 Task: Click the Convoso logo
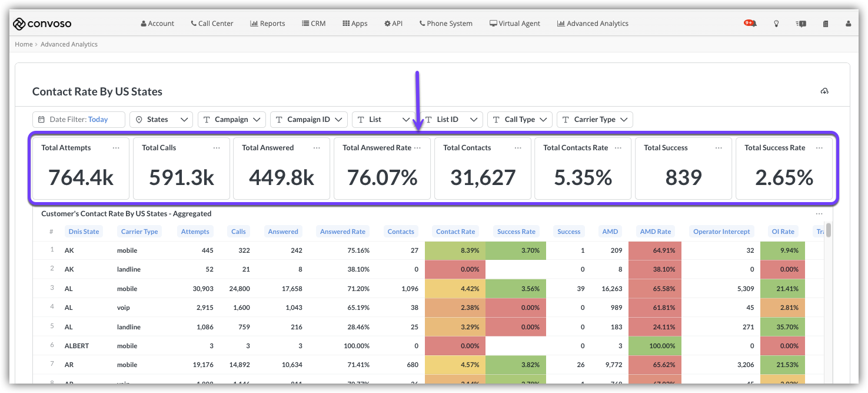pos(42,24)
